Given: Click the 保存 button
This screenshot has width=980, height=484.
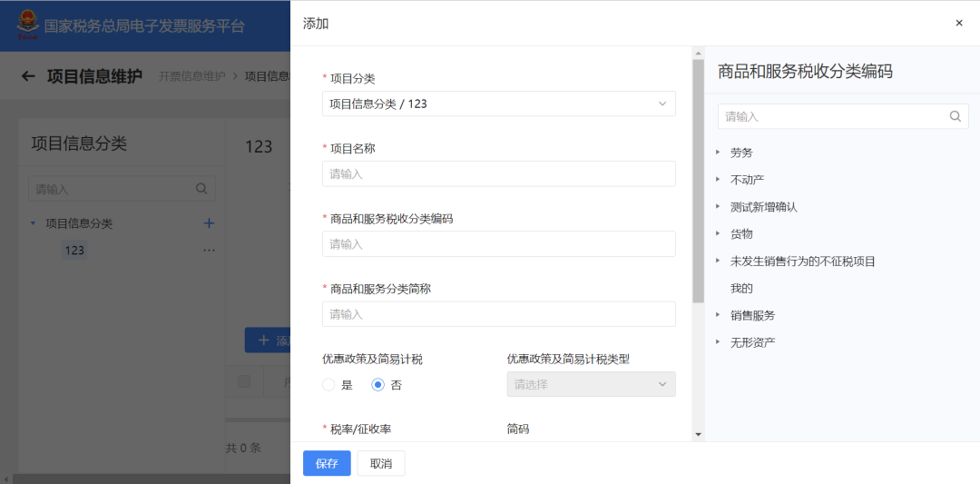Looking at the screenshot, I should pos(327,463).
